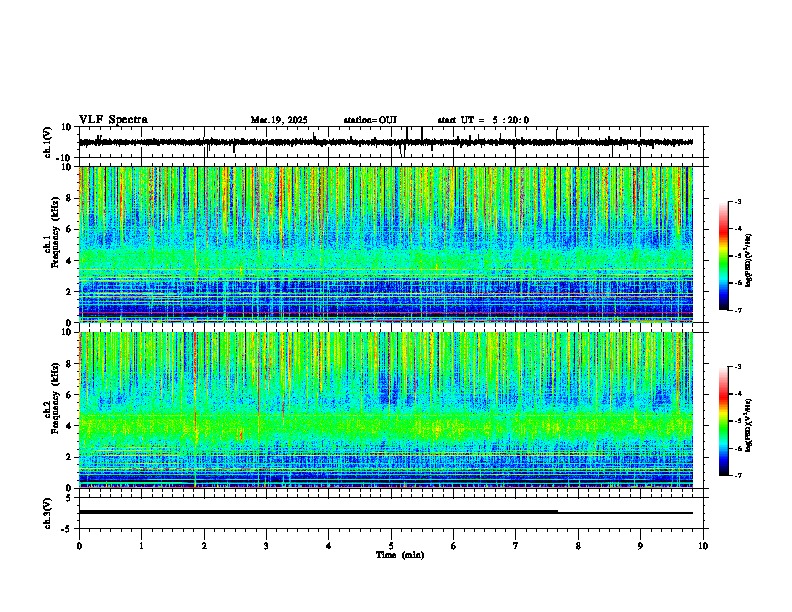Click the time axis tick label '10'
The height and width of the screenshot is (612, 792).
pyautogui.click(x=703, y=546)
